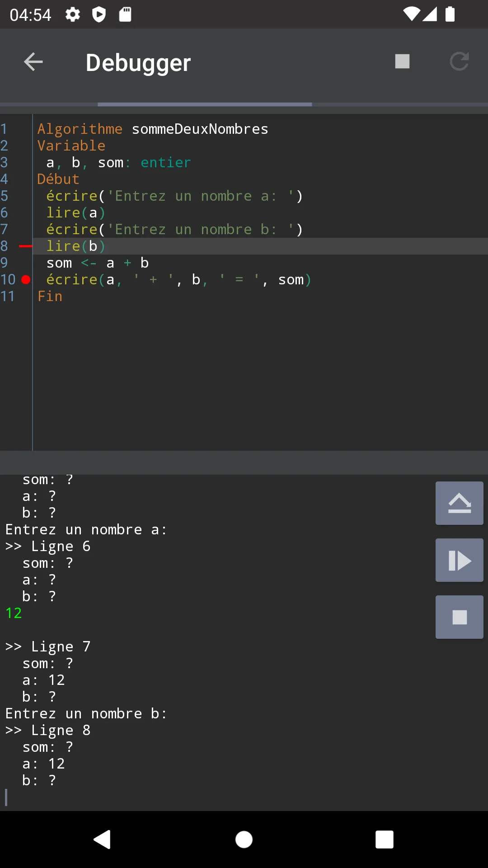
Task: Click the 'entier' type on line 3
Action: (x=166, y=163)
